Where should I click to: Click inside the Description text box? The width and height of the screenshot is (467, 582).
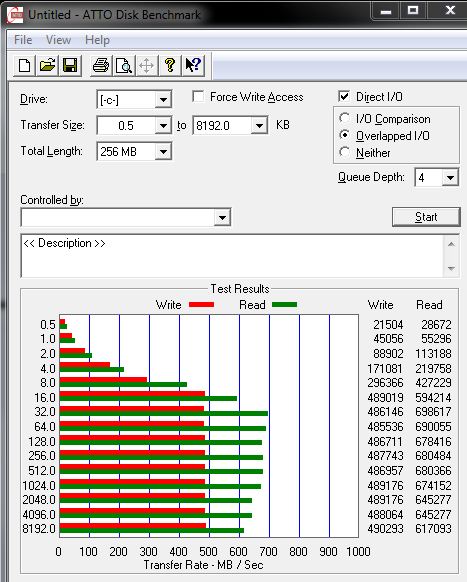point(232,256)
